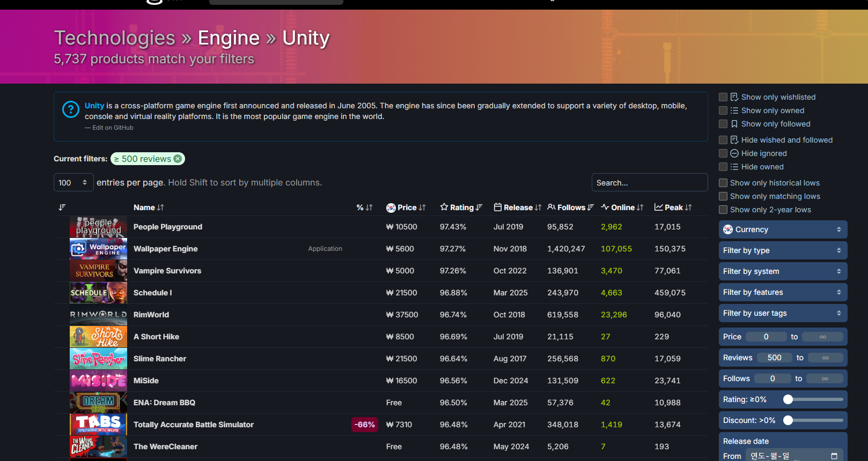Open The WereCleaner thumbnail
Image resolution: width=868 pixels, height=461 pixels.
(x=99, y=447)
